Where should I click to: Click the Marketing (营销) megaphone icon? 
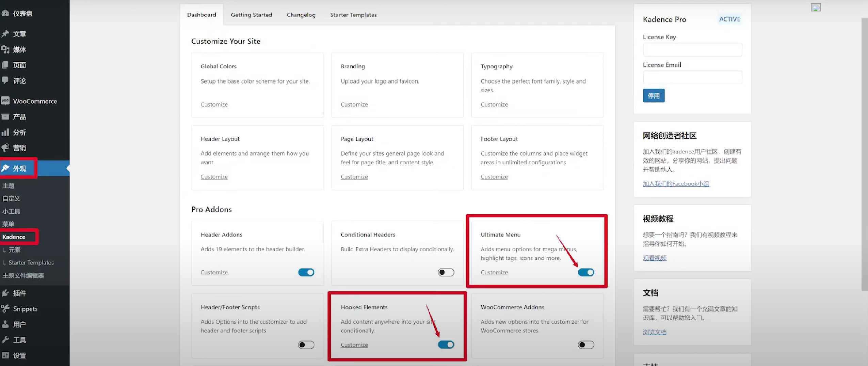[5, 148]
